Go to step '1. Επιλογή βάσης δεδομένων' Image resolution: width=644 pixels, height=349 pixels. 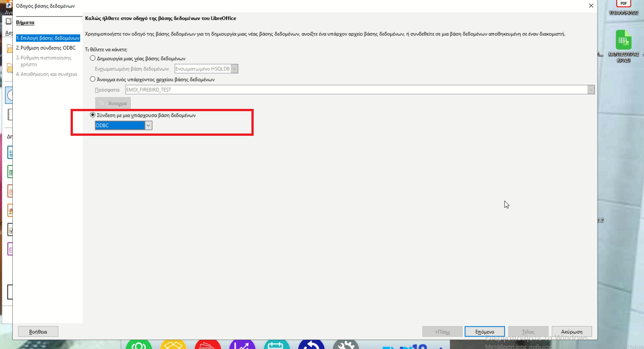pos(48,38)
